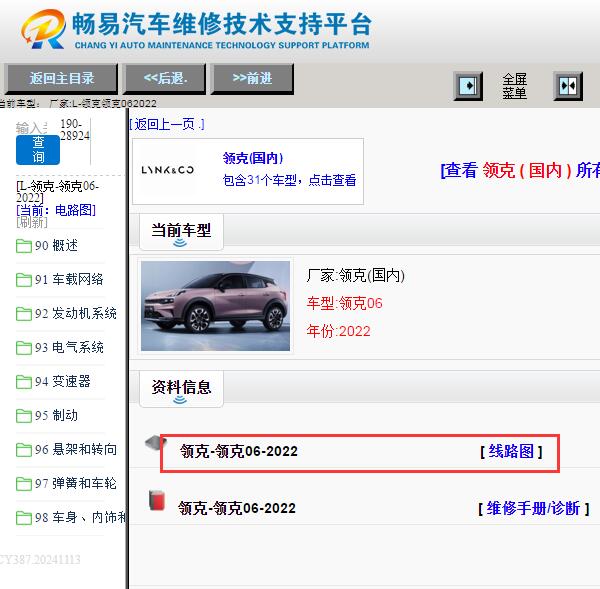Viewport: 600px width, 589px height.
Task: Click the 领克-领克06-2022 title in 维修手册 row
Action: click(236, 509)
